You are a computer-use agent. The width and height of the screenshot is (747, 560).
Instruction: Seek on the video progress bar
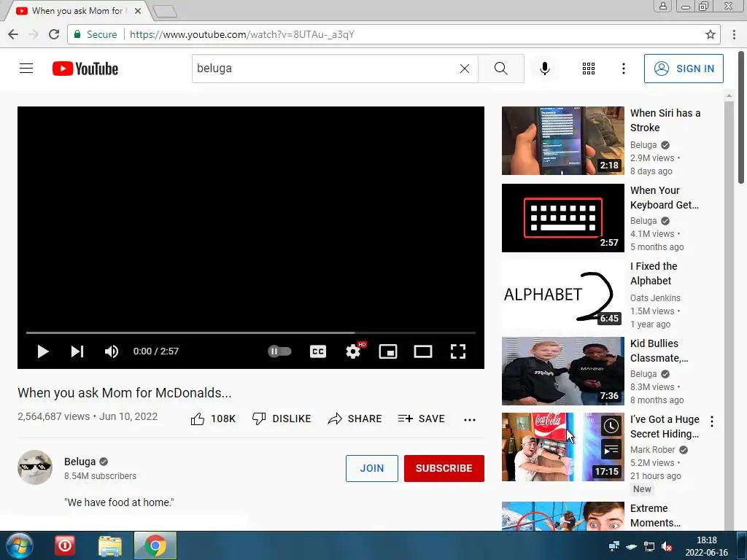click(251, 332)
